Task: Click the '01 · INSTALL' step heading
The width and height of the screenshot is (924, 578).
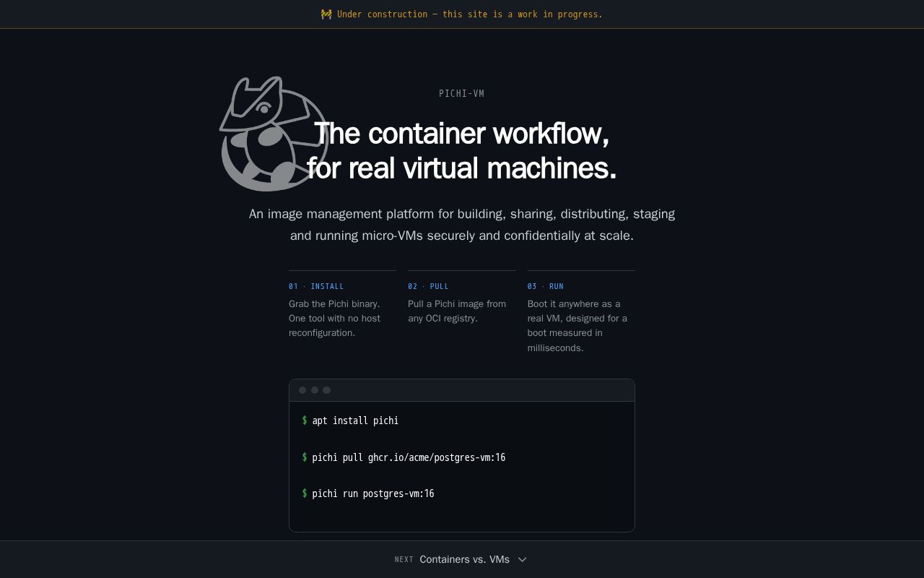Action: 316,286
